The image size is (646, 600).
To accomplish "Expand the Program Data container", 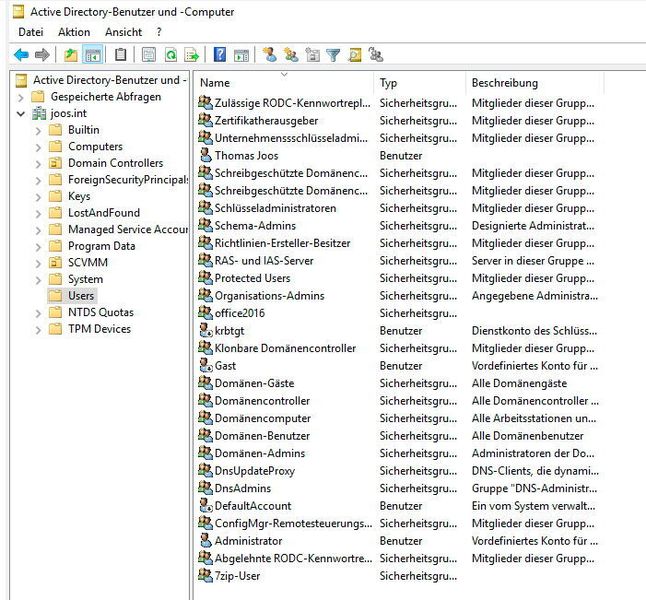I will point(38,246).
